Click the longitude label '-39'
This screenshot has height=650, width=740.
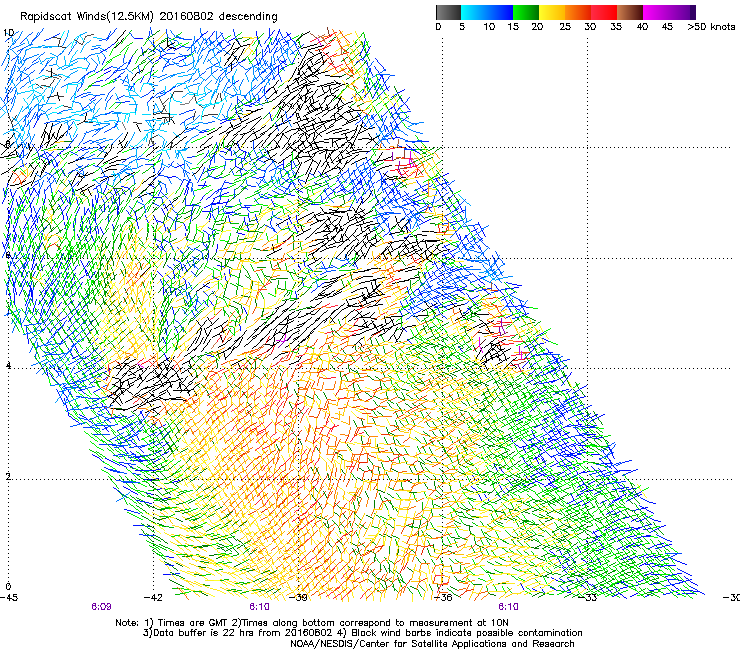coord(298,598)
